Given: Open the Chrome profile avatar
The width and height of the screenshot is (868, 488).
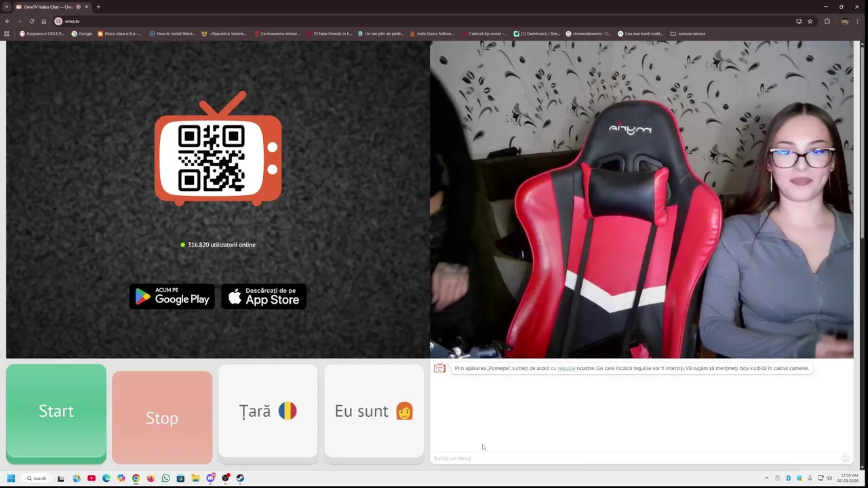Looking at the screenshot, I should [x=844, y=21].
